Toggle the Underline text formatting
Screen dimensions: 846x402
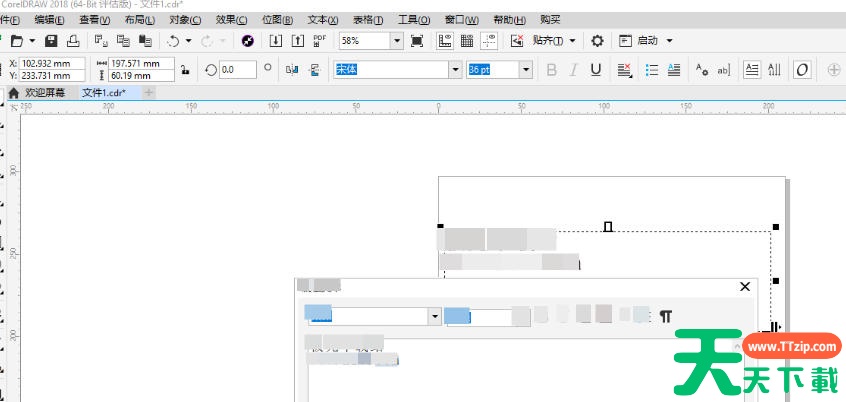click(x=596, y=69)
